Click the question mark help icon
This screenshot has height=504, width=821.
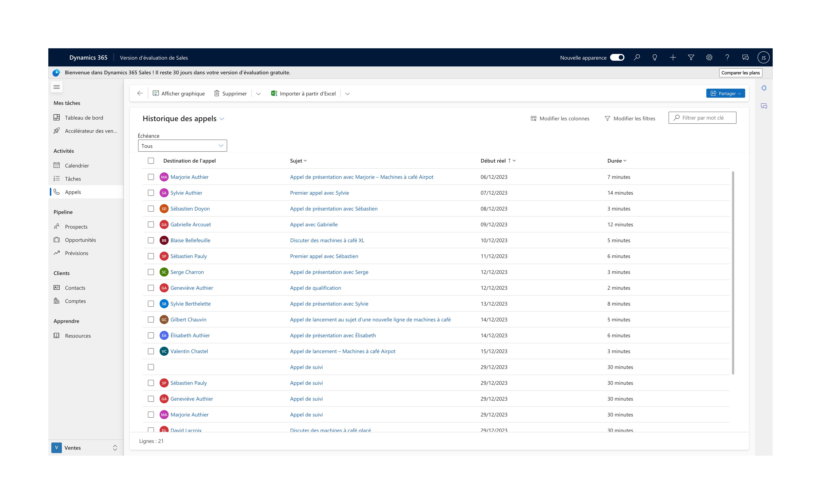pyautogui.click(x=727, y=57)
